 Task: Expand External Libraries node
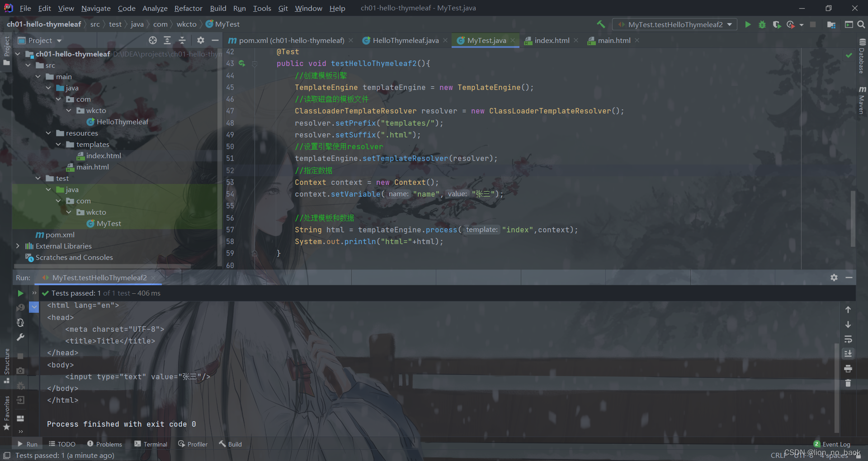[18, 246]
